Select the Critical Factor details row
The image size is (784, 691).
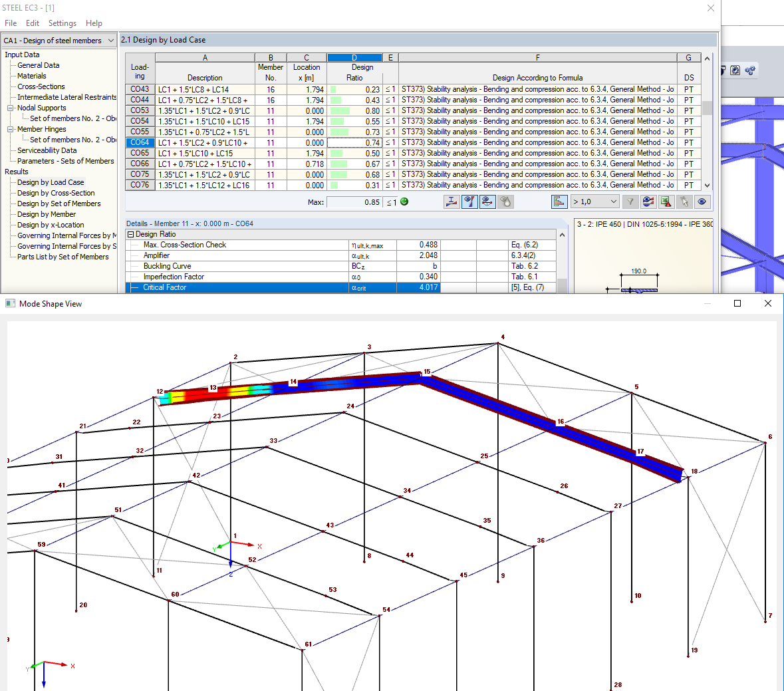340,287
